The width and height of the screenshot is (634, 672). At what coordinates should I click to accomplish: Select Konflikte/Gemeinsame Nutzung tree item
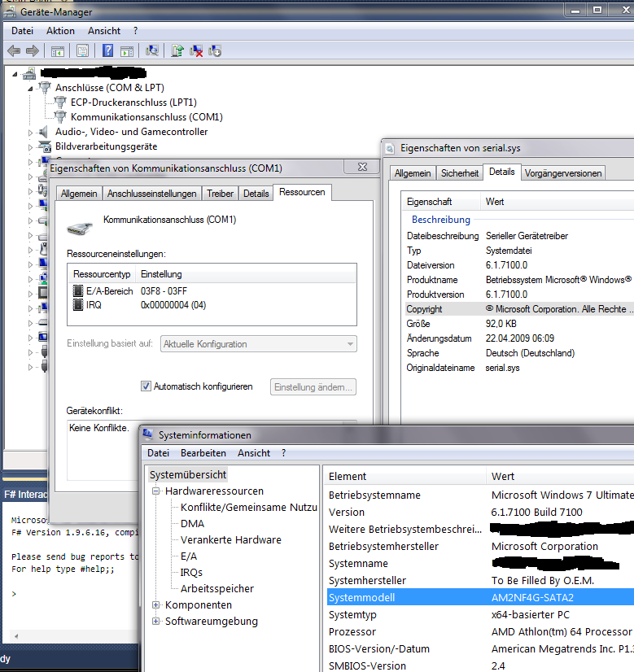click(x=248, y=508)
